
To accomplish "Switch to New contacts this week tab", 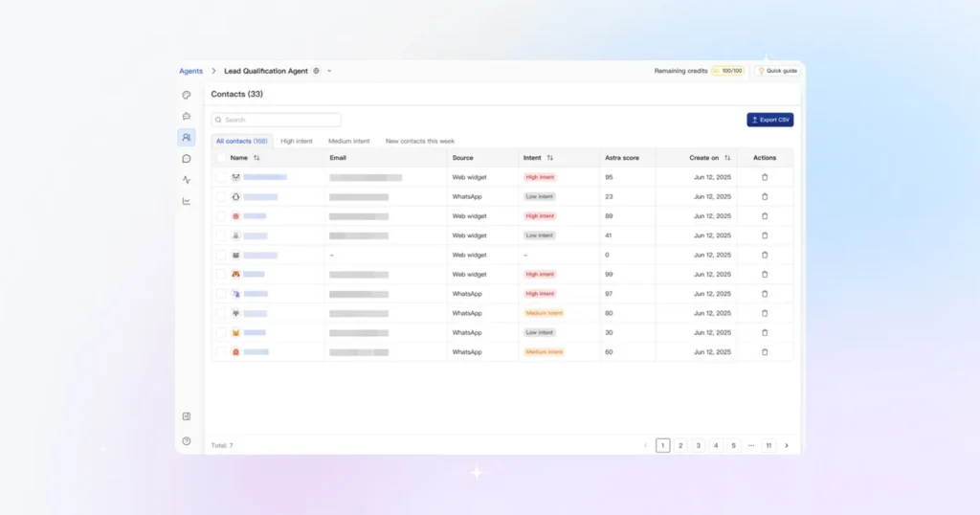I will tap(420, 142).
